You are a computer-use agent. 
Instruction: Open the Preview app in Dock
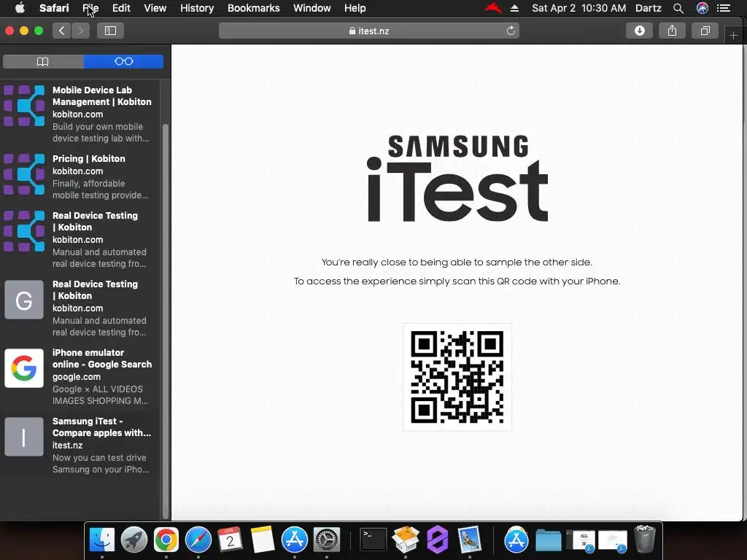pos(469,540)
